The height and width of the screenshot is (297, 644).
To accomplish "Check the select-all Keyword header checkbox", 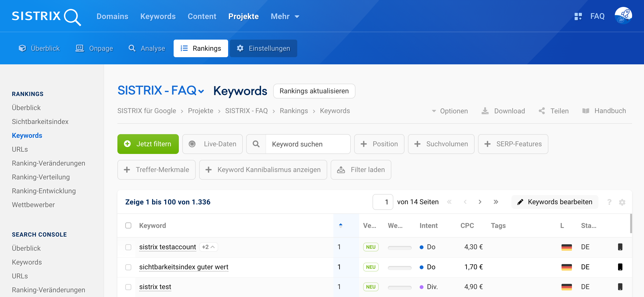I will coord(128,225).
